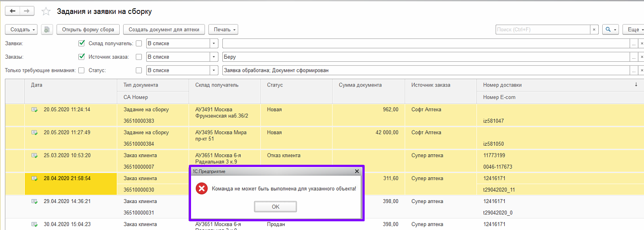Viewport: 644px width, 230px height.
Task: Close the 1С:Предприятие error dialog with X
Action: [357, 171]
